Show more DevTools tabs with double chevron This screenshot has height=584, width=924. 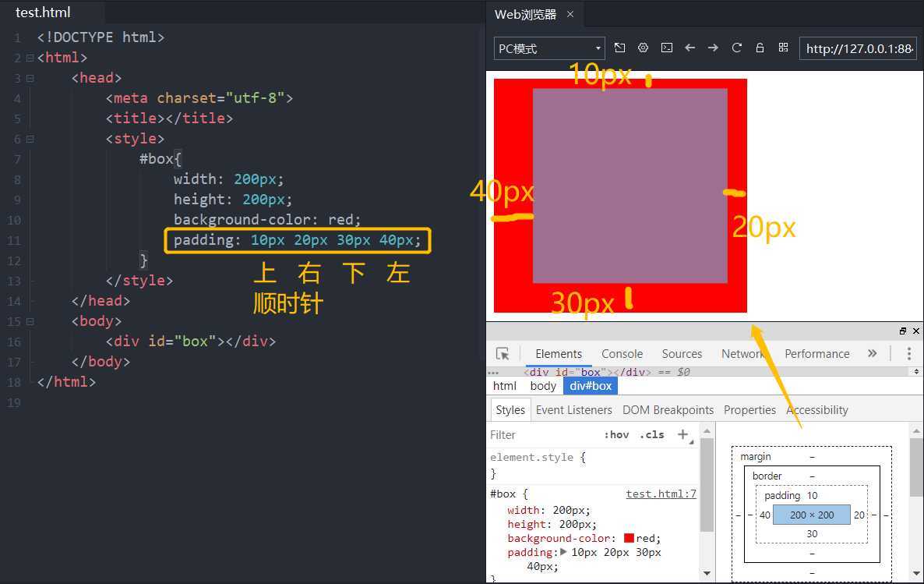coord(872,353)
